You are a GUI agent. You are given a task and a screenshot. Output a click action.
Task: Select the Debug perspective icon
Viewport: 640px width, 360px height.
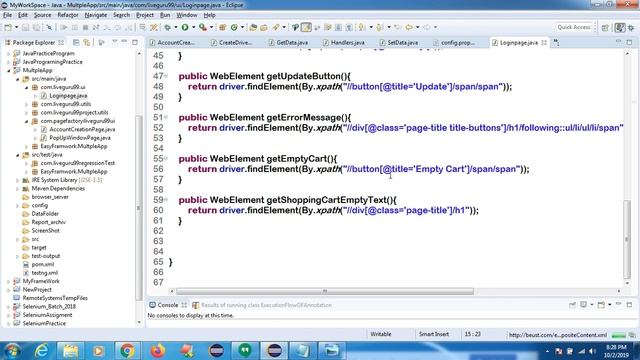pos(631,27)
